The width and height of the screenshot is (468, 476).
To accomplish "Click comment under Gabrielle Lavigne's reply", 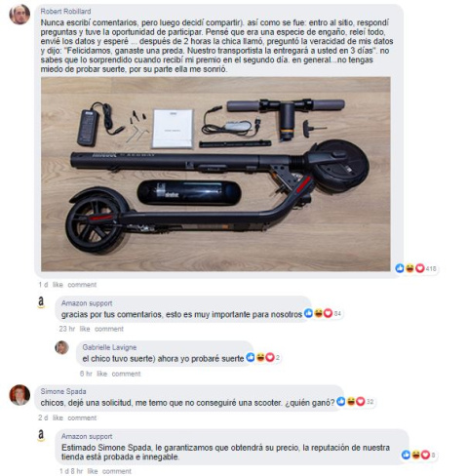I will [126, 374].
